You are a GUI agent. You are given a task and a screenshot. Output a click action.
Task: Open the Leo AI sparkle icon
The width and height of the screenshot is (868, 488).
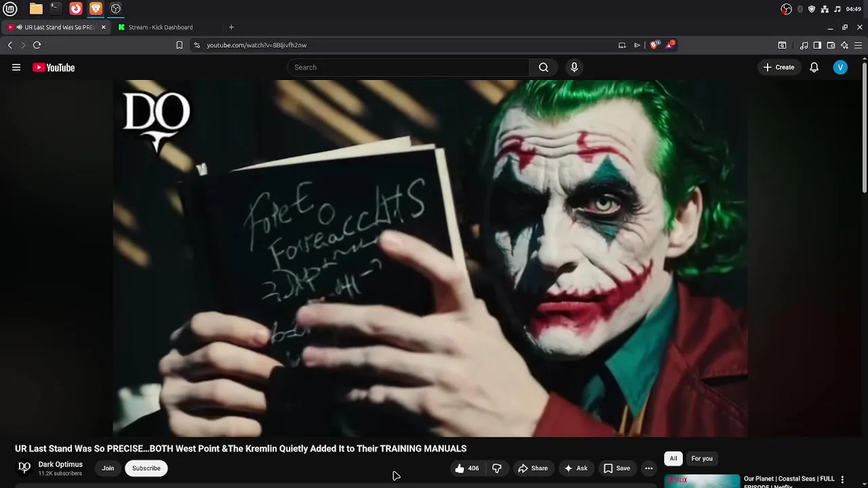(x=844, y=45)
